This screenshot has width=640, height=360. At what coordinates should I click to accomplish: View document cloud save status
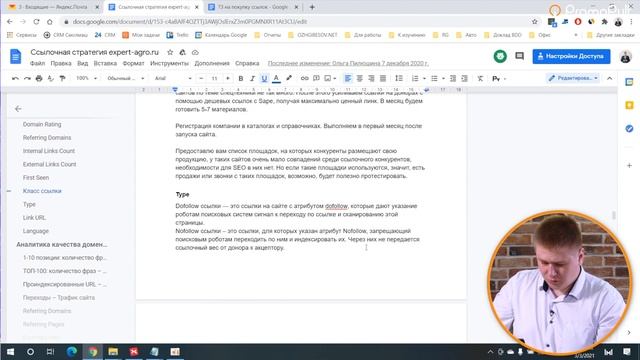tap(195, 52)
